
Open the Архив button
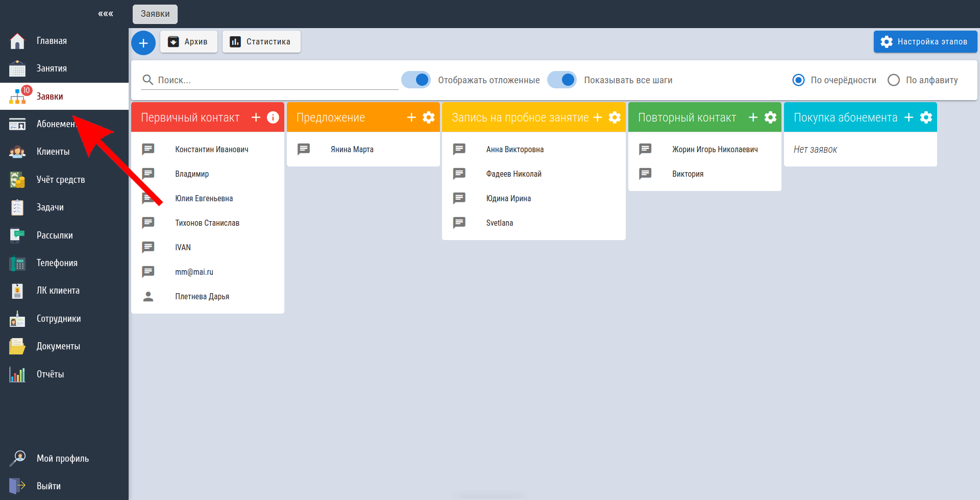(x=189, y=42)
